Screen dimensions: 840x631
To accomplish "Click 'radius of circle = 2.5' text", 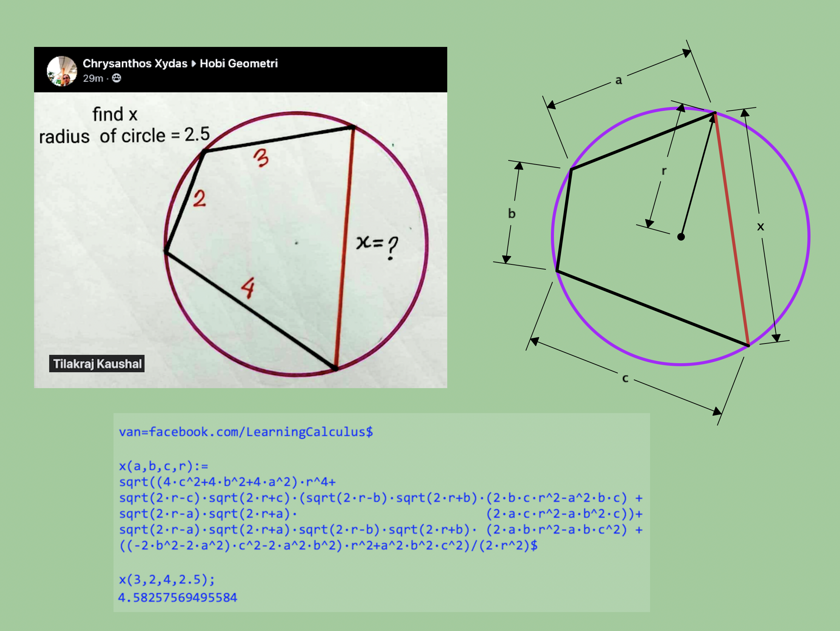I will coord(124,135).
